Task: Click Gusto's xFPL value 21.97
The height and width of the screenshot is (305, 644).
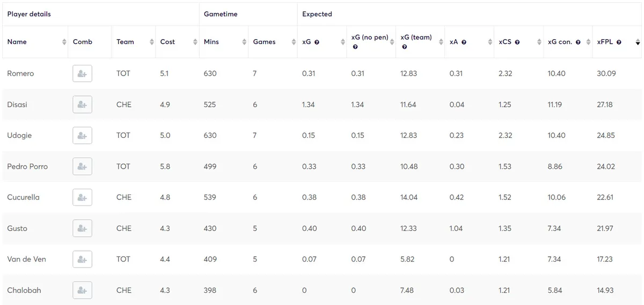Action: pyautogui.click(x=606, y=228)
